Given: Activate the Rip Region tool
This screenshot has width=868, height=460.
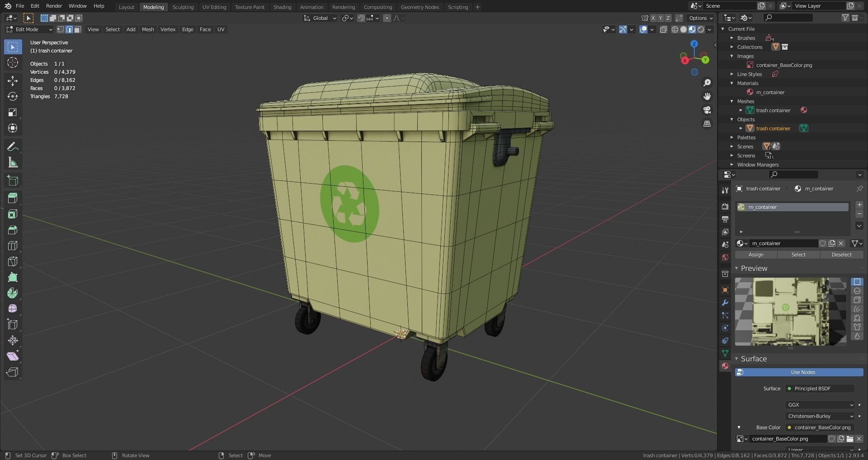Looking at the screenshot, I should 13,372.
